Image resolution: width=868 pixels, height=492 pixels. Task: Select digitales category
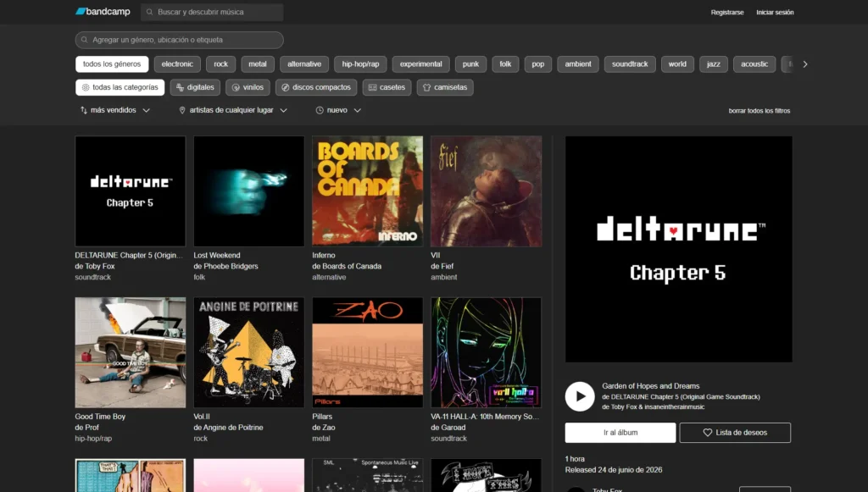(196, 87)
